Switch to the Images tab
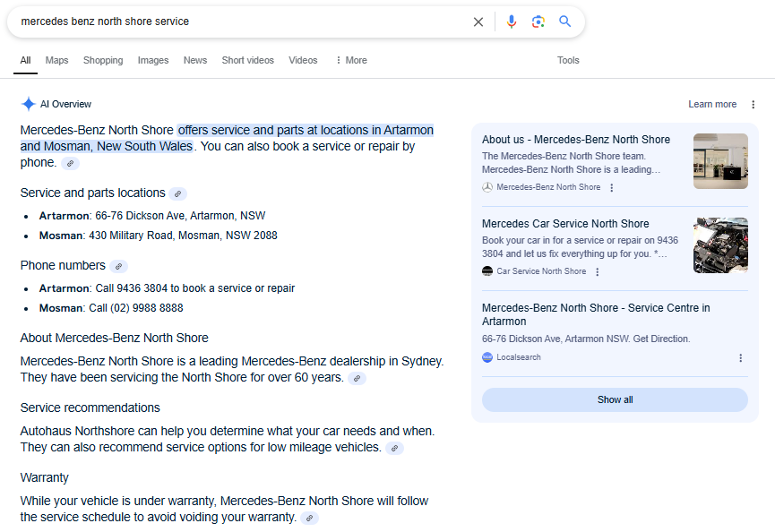 pos(153,60)
